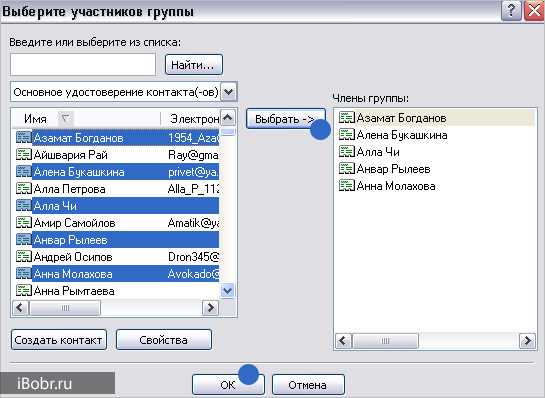Click group members horizontal scroll right arrow
This screenshot has width=545, height=398.
527,341
